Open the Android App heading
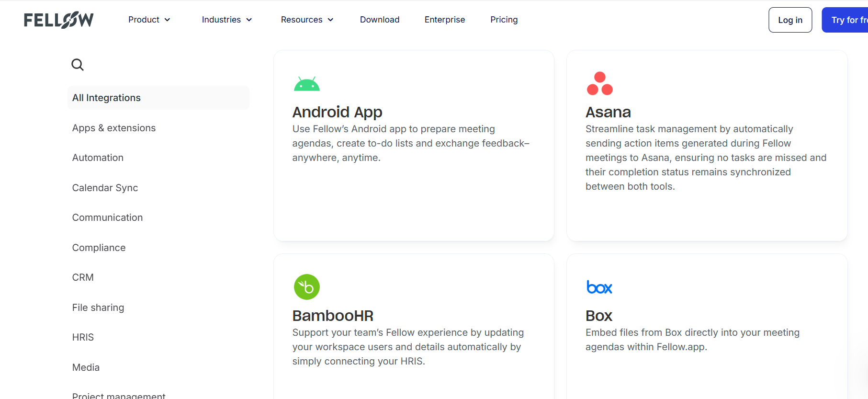The width and height of the screenshot is (868, 399). tap(337, 112)
